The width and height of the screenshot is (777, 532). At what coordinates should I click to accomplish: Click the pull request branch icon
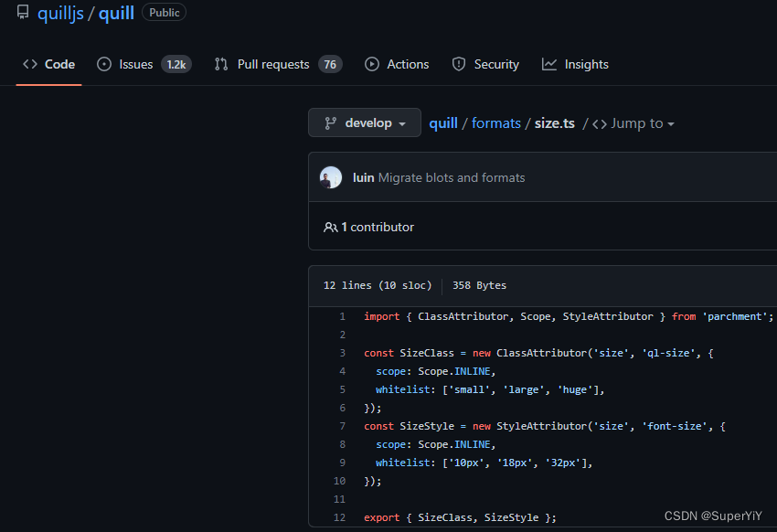pos(221,64)
